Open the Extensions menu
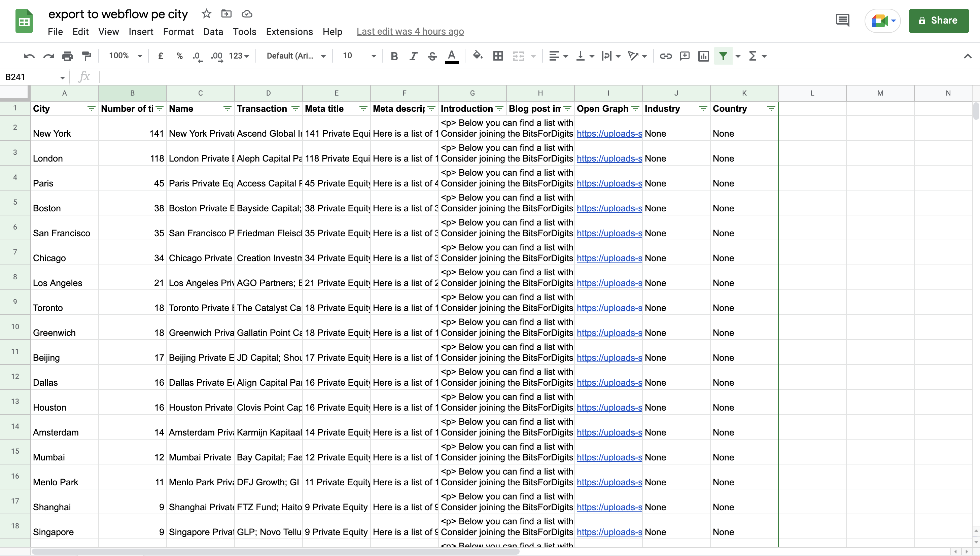The image size is (980, 556). click(x=289, y=32)
